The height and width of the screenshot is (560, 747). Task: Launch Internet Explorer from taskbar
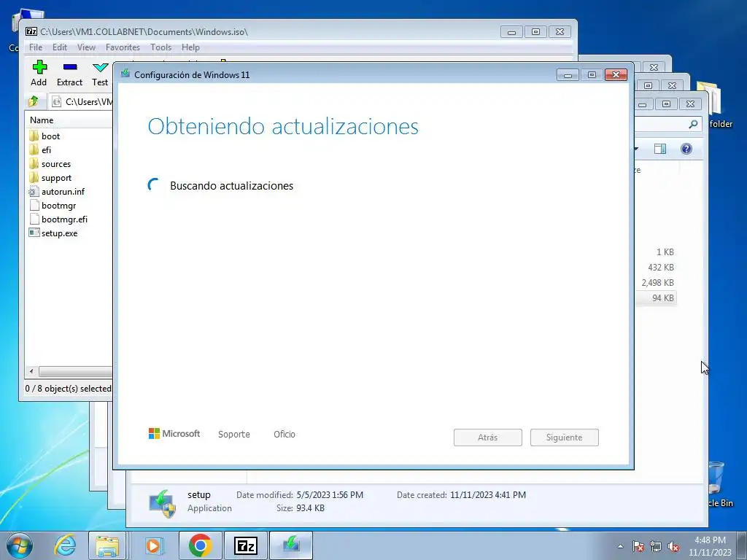click(x=65, y=545)
